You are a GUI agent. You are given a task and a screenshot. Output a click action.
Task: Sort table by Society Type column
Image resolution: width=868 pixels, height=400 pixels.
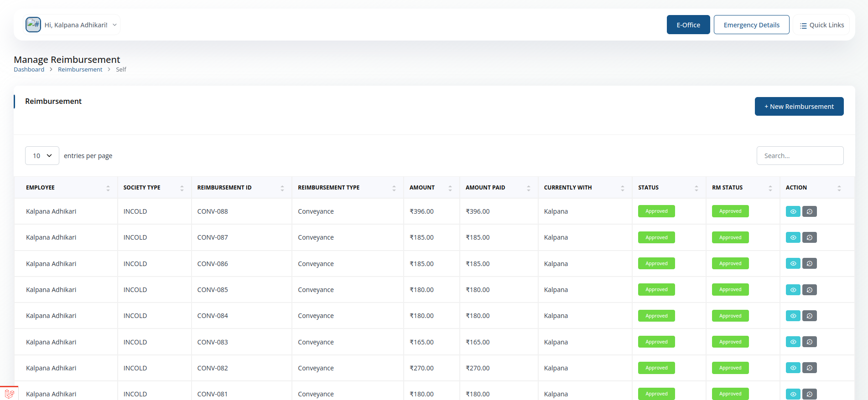tap(155, 188)
